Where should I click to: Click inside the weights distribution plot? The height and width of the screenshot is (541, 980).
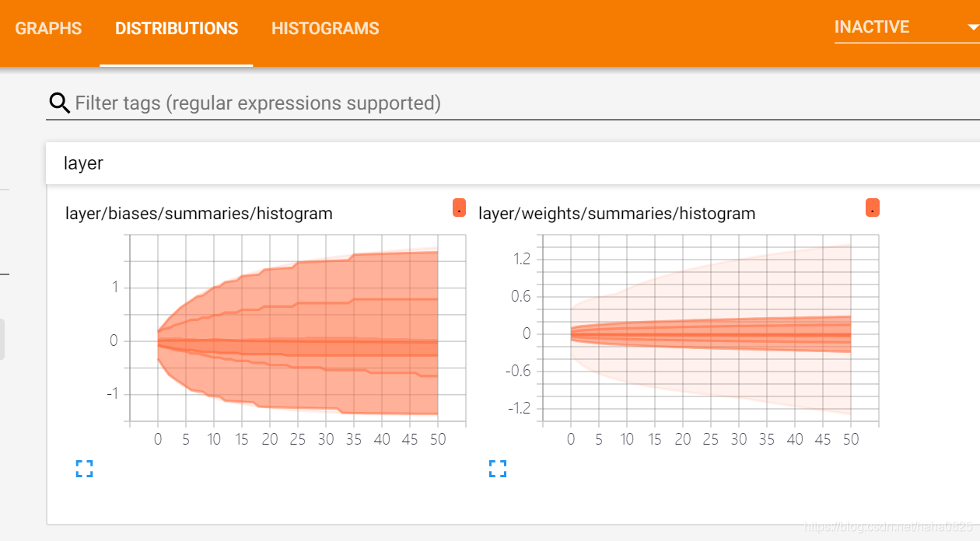711,328
